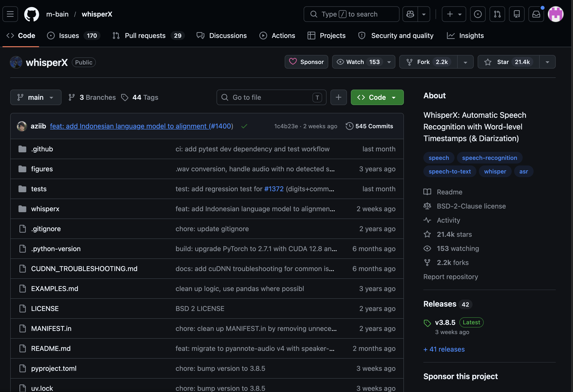Open the whisperx folder
Viewport: 573px width, 392px height.
pyautogui.click(x=45, y=209)
